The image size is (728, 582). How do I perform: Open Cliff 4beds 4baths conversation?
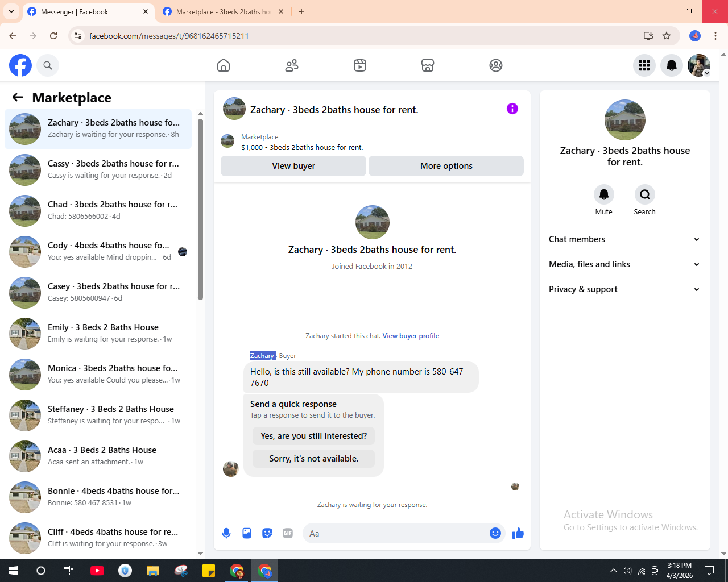tap(98, 538)
